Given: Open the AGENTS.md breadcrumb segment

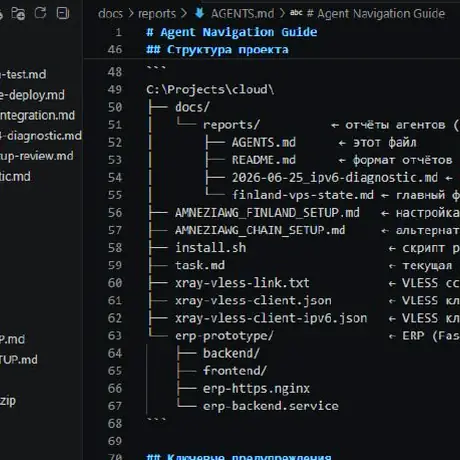Looking at the screenshot, I should [x=242, y=14].
